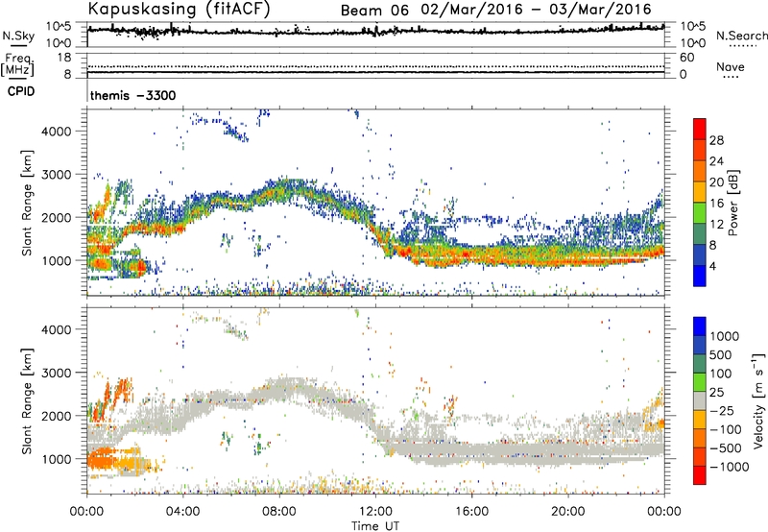The width and height of the screenshot is (768, 532).
Task: Click the Nave legend label
Action: [731, 66]
